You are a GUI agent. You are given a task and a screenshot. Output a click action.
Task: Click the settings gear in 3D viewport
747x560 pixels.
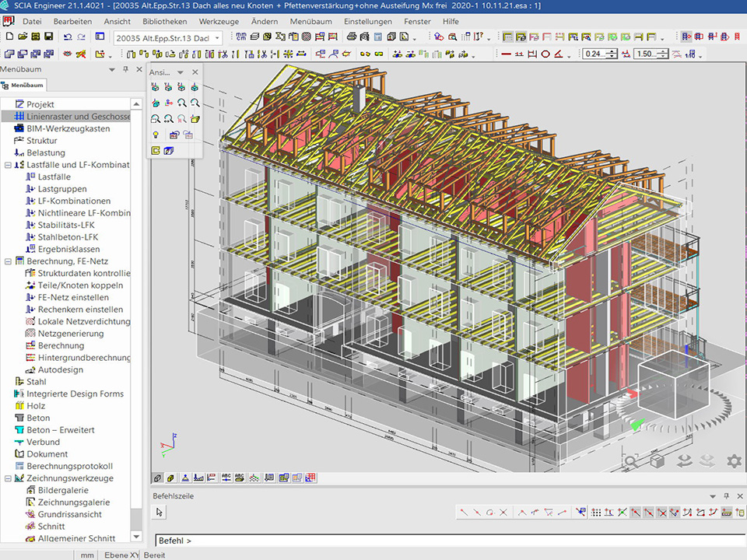734,461
